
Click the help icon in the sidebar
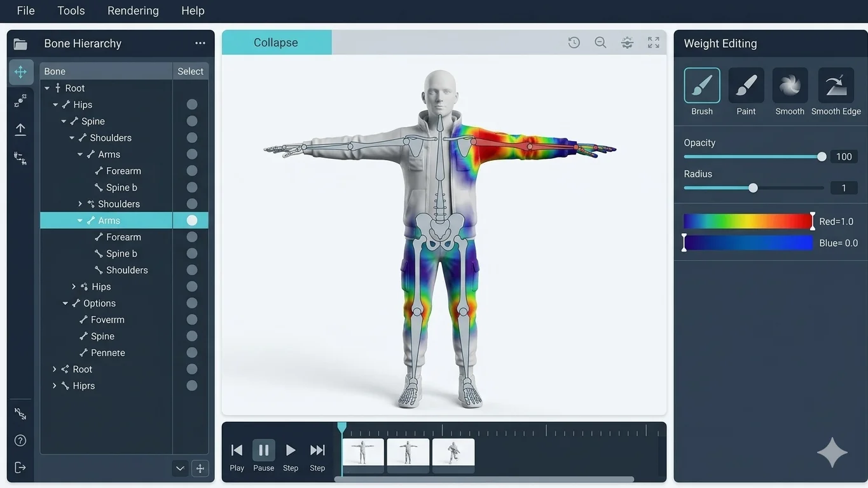(x=20, y=440)
